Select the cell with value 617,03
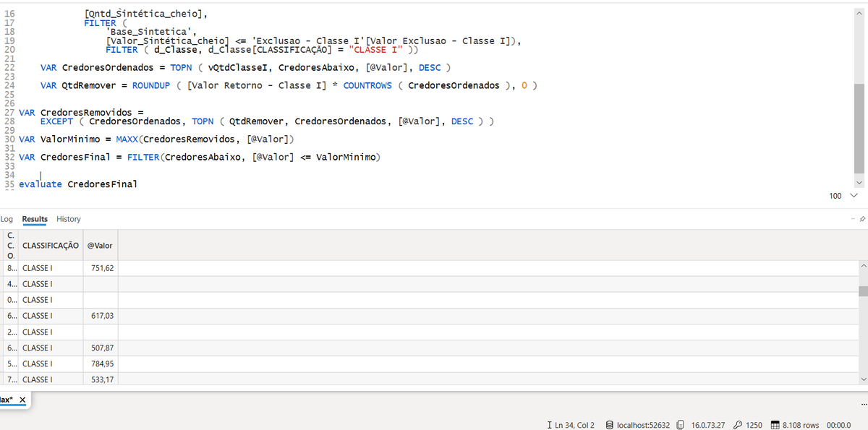 click(102, 316)
